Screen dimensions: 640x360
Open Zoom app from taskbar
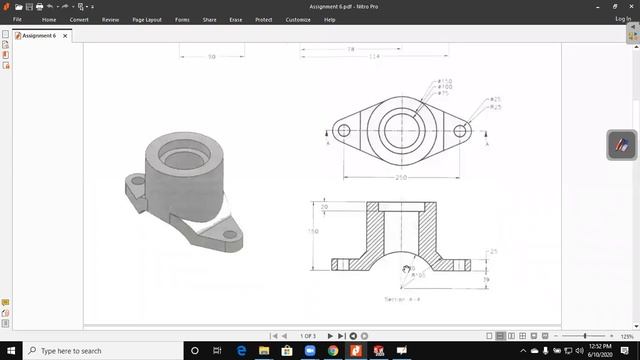click(x=310, y=351)
